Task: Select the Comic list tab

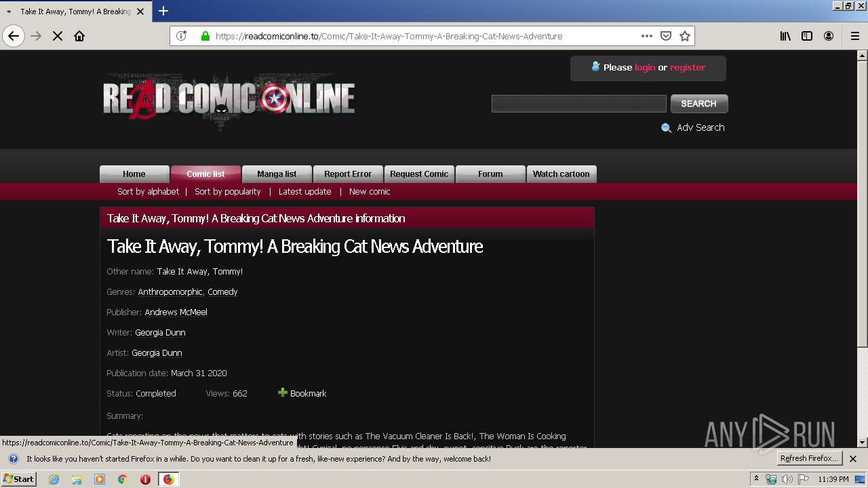Action: tap(205, 174)
